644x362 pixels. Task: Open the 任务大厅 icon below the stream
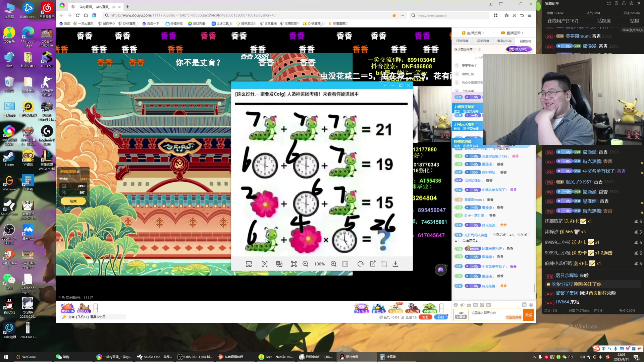pyautogui.click(x=84, y=308)
